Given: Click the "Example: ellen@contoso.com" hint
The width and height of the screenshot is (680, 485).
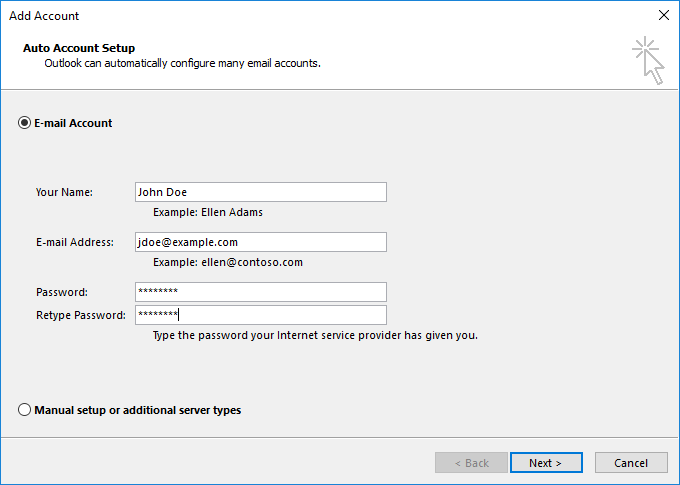Looking at the screenshot, I should tap(227, 262).
